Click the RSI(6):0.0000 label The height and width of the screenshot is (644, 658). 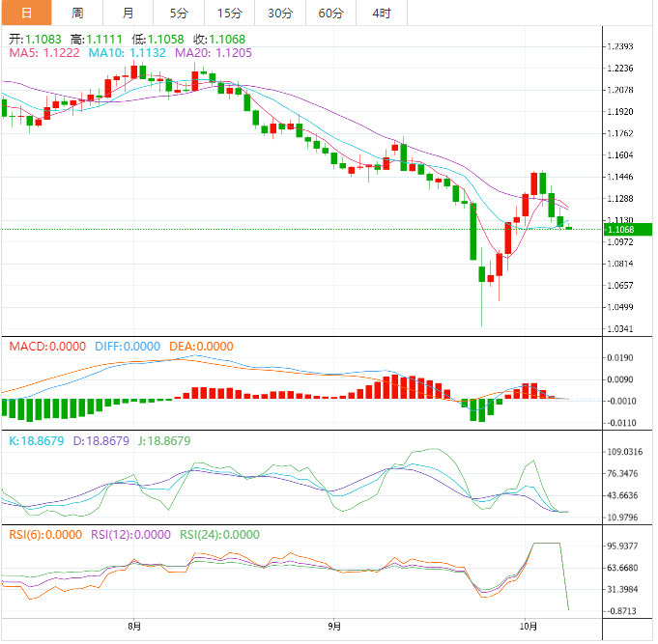(45, 535)
